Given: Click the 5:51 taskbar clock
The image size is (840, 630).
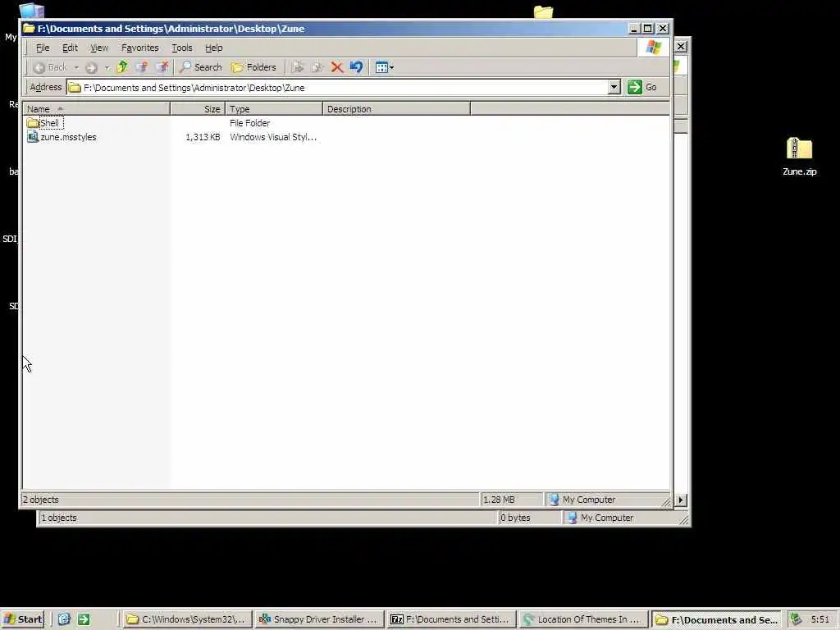Looking at the screenshot, I should pos(820,619).
